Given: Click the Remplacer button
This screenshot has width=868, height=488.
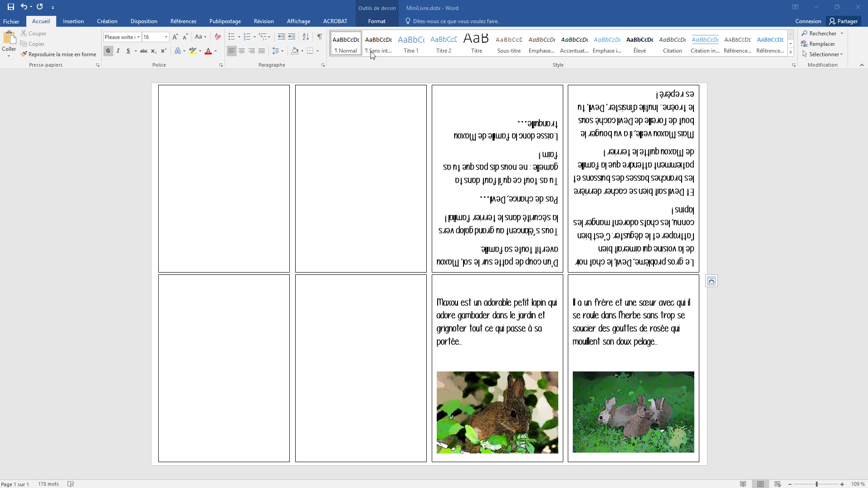Looking at the screenshot, I should [818, 44].
